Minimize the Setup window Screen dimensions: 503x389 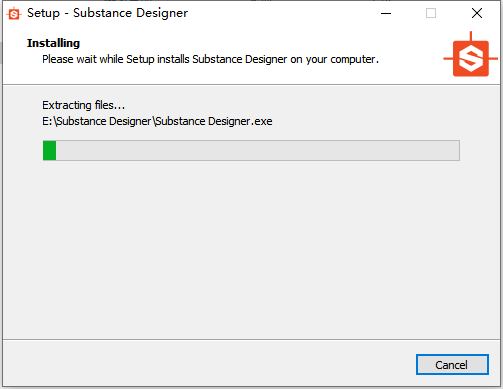point(386,13)
